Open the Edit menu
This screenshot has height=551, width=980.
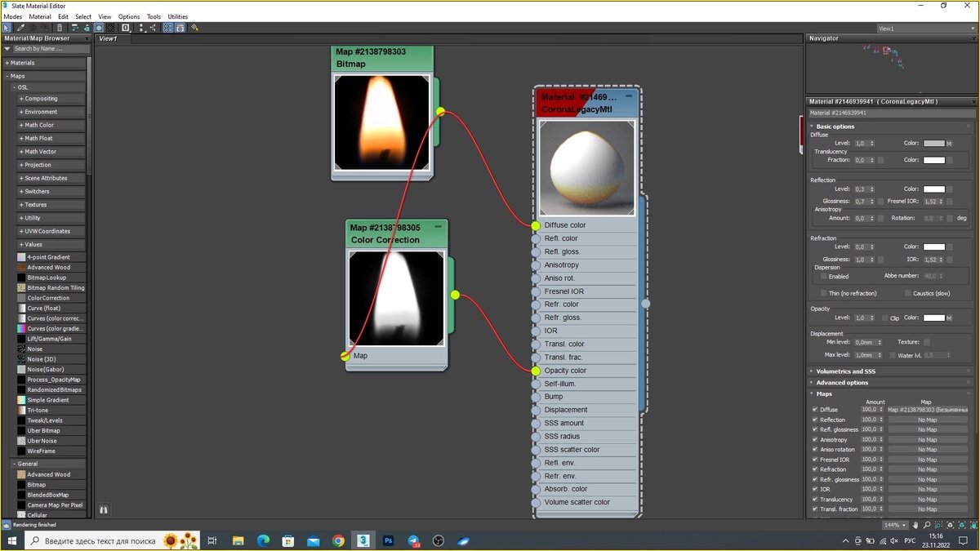click(63, 16)
